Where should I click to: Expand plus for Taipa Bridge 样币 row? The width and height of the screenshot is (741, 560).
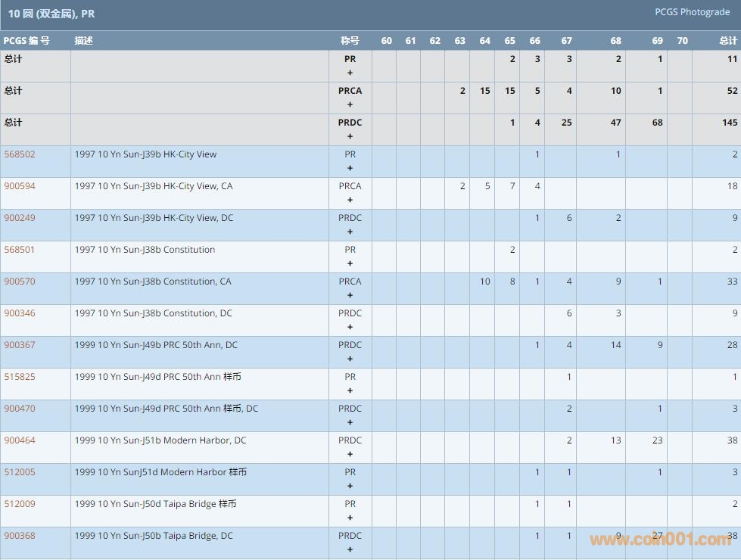(350, 518)
